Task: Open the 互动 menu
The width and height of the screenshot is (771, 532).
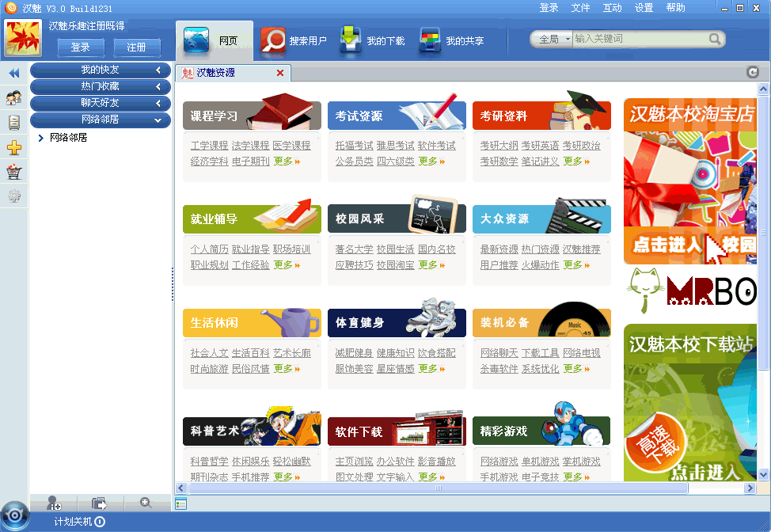Action: (612, 8)
